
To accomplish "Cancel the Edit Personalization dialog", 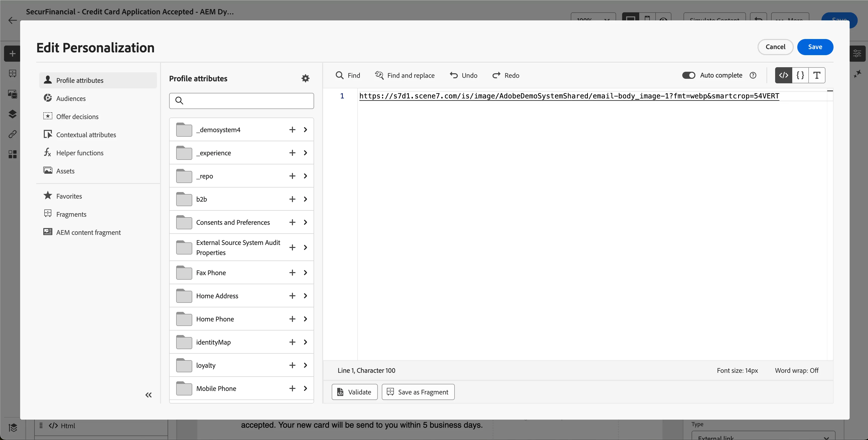I will [775, 47].
